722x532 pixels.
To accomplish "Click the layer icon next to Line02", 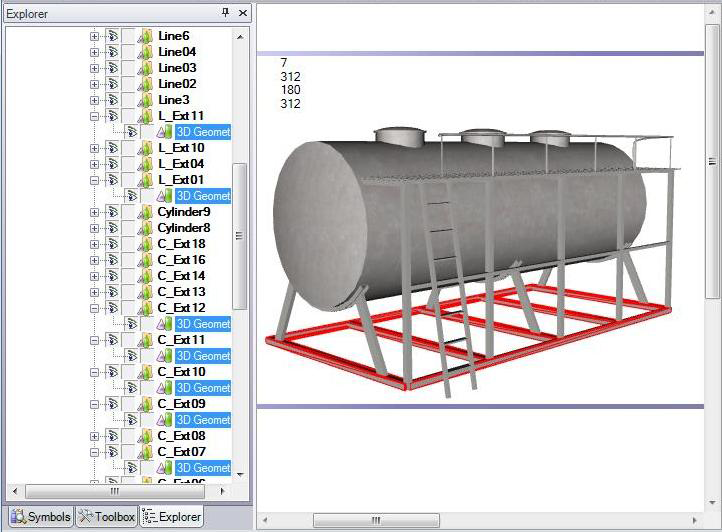I will 145,84.
